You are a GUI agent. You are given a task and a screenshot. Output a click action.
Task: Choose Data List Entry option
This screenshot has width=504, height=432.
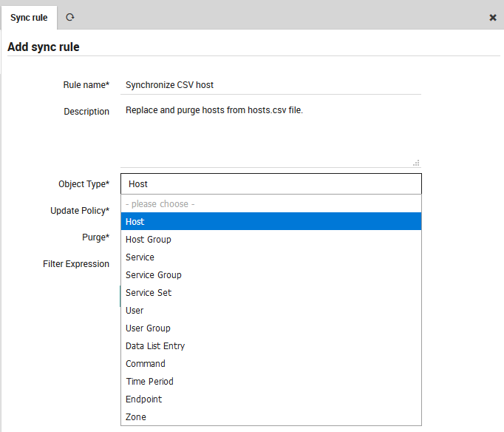point(270,345)
